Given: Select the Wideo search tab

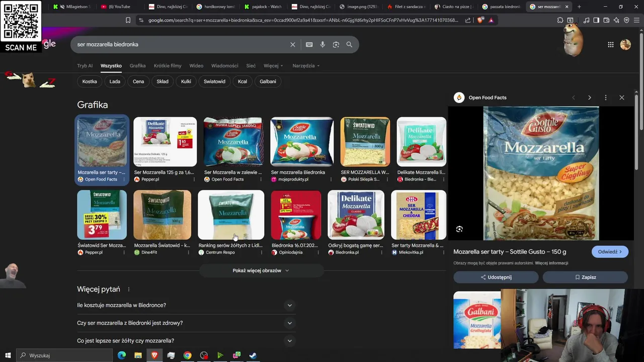Looking at the screenshot, I should (196, 66).
